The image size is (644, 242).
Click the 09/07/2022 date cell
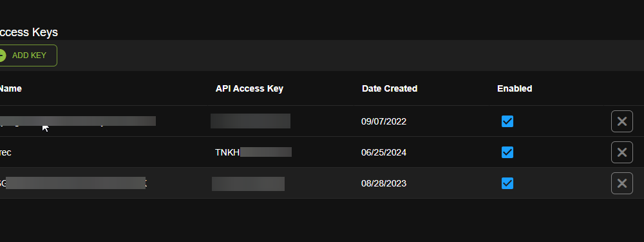click(384, 121)
